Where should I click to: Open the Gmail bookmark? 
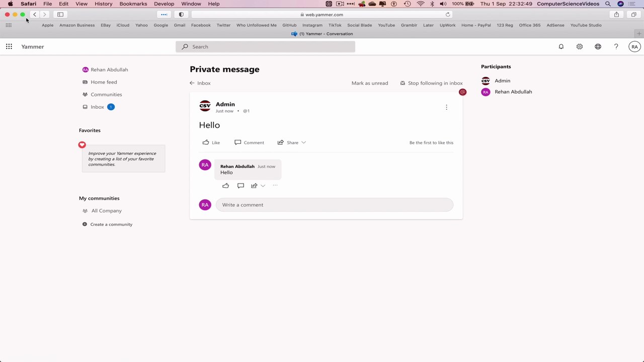(180, 25)
